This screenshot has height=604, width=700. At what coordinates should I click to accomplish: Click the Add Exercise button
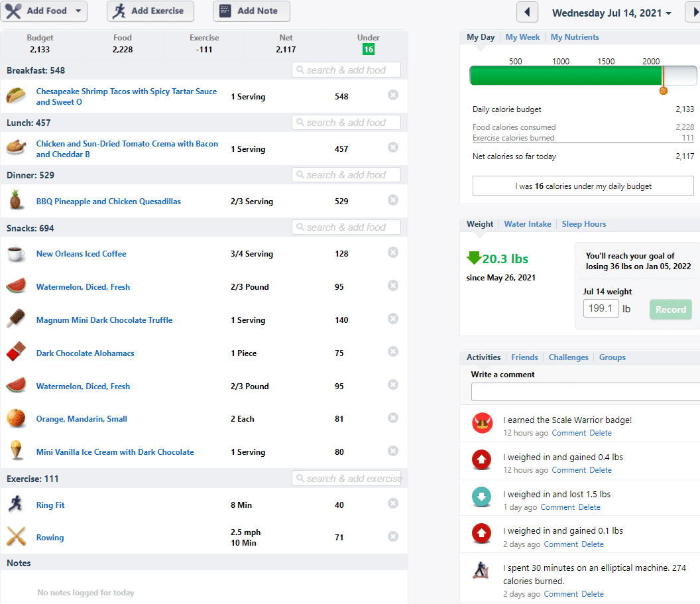(150, 11)
